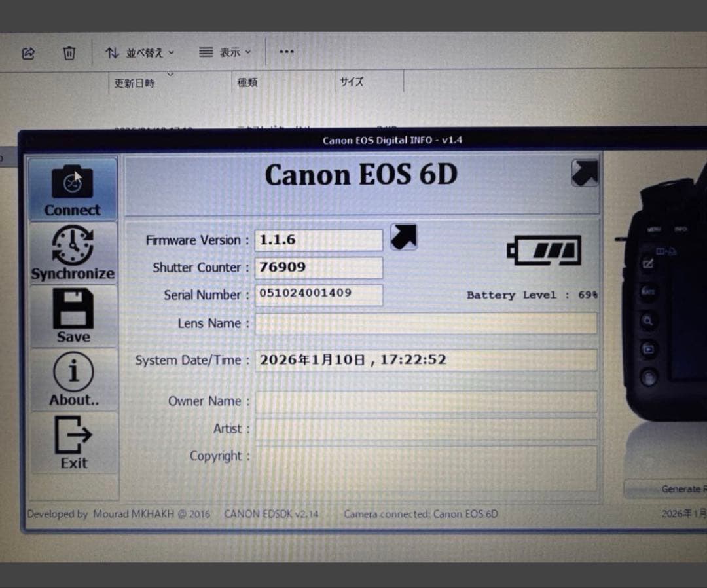Click the Canon EOS 6D heading text
Image resolution: width=707 pixels, height=588 pixels.
361,175
